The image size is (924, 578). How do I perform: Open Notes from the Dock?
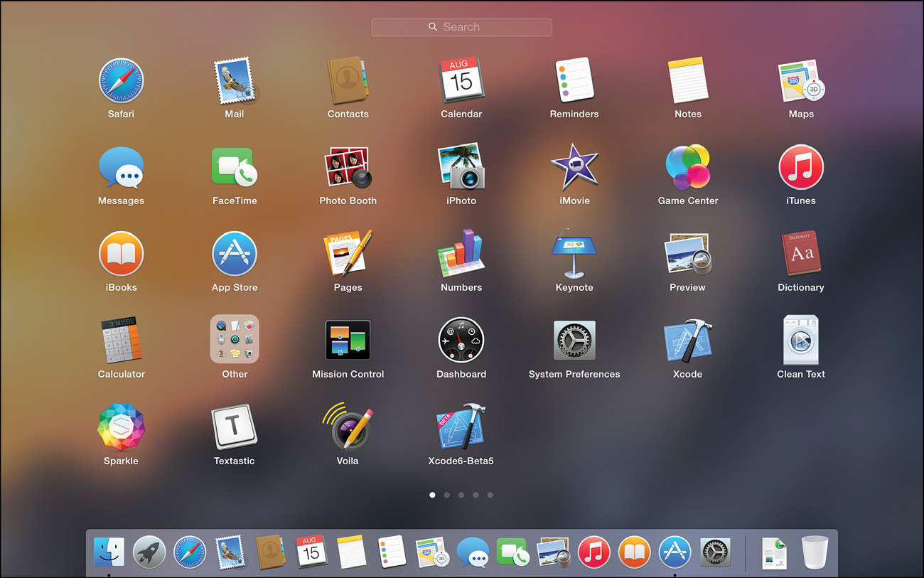[x=351, y=552]
